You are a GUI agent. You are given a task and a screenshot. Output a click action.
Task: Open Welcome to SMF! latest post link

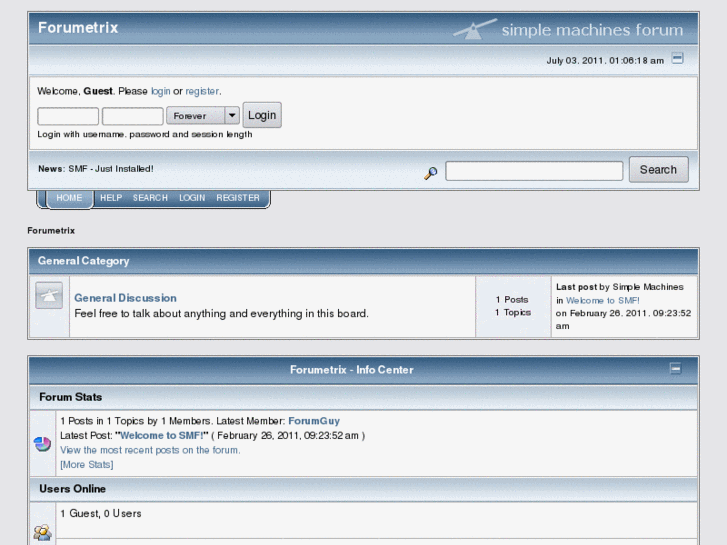point(161,436)
